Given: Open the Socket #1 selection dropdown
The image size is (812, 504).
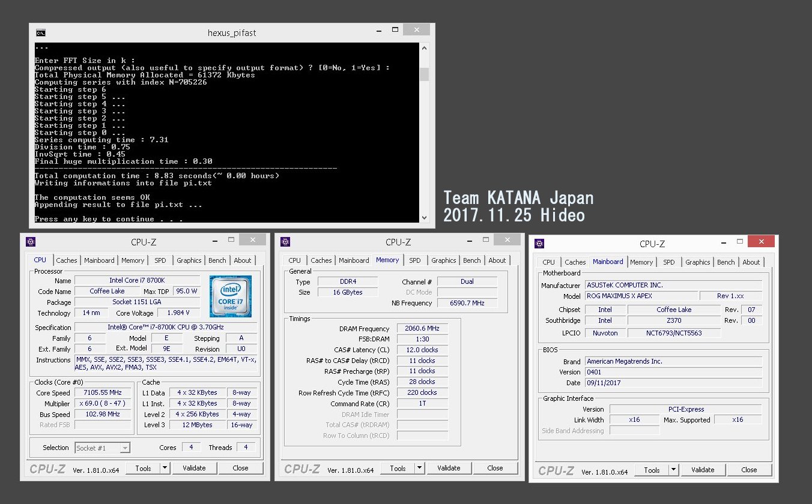Looking at the screenshot, I should (103, 448).
